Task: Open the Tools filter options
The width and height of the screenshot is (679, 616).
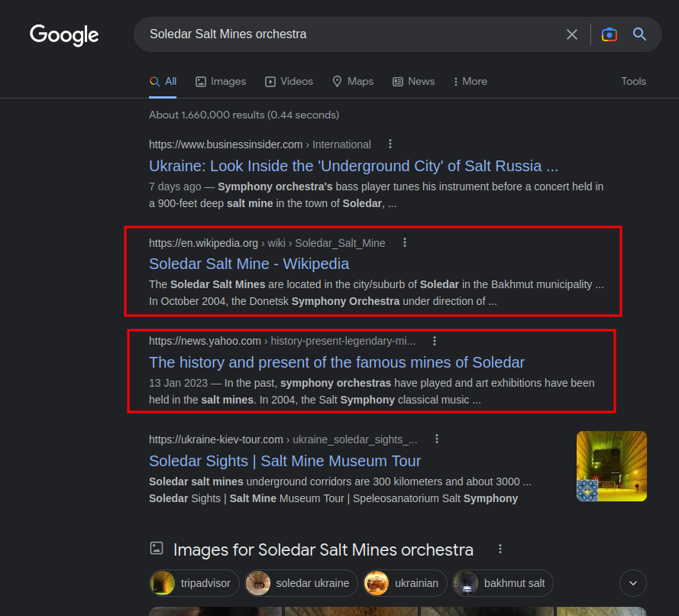Action: pos(633,82)
